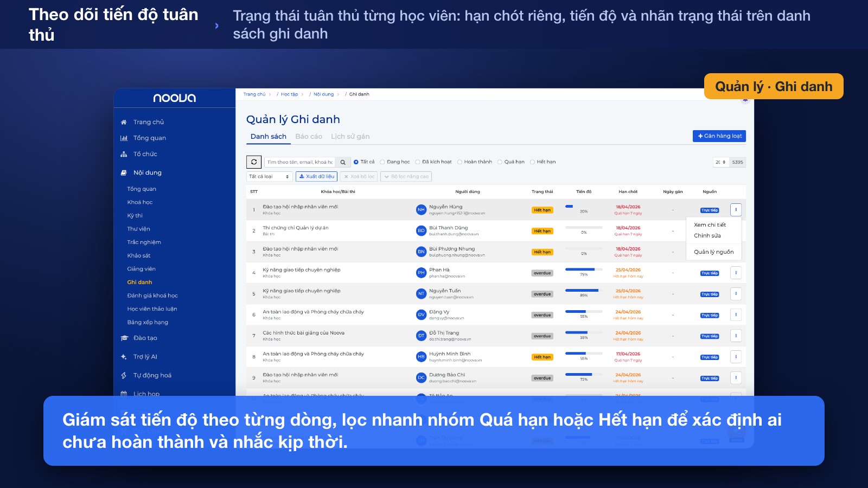Select the Đang học radio filter
The image size is (868, 488).
[x=382, y=162]
